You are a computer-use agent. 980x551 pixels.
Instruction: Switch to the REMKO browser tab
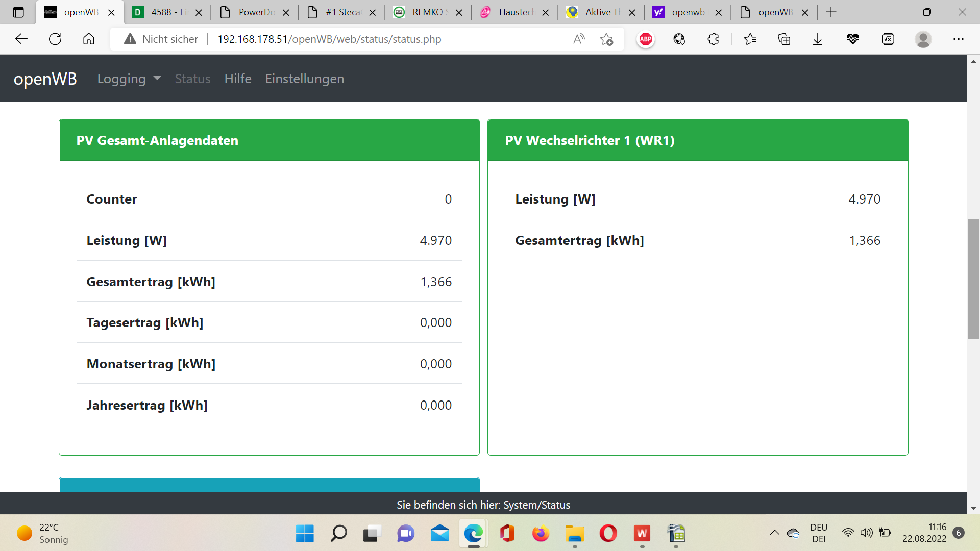click(x=428, y=12)
